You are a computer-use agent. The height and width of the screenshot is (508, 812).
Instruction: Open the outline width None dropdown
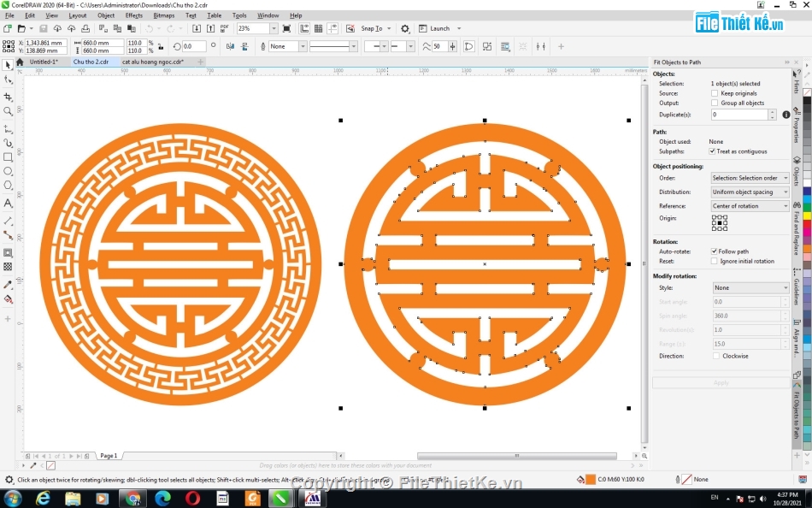coord(303,47)
